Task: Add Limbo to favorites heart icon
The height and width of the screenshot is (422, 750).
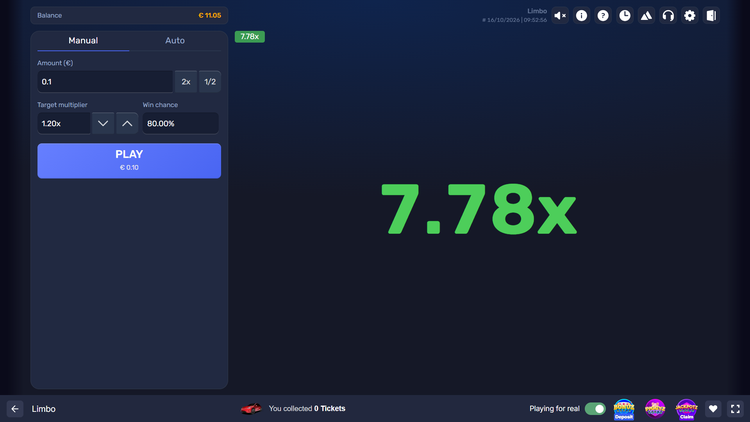Action: [713, 409]
